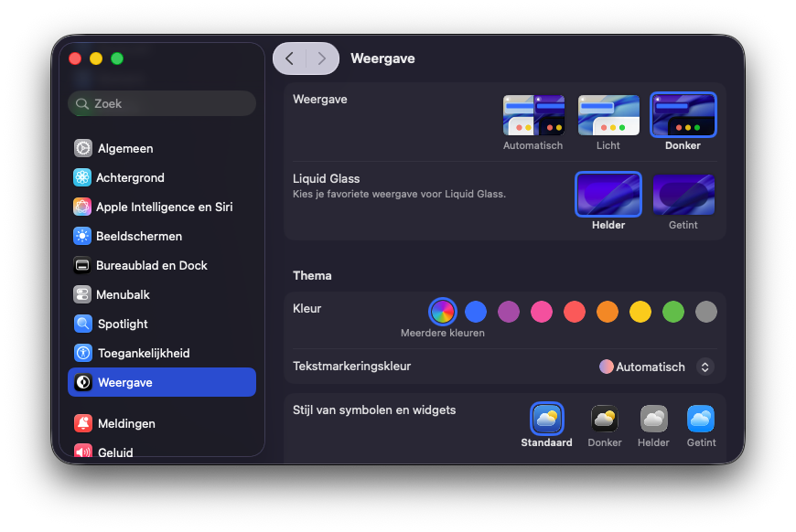Image resolution: width=796 pixels, height=532 pixels.
Task: Open the Achtergrond sidebar icon
Action: click(x=83, y=177)
